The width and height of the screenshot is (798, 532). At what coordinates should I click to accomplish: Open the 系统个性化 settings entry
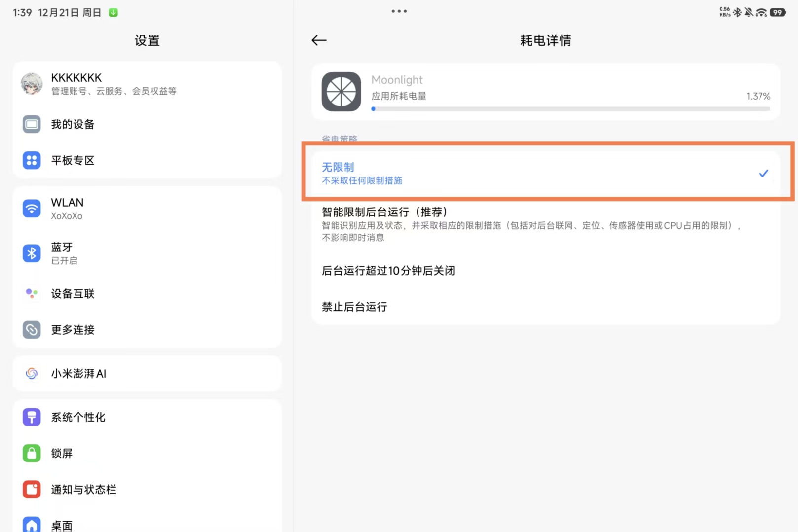coord(147,417)
